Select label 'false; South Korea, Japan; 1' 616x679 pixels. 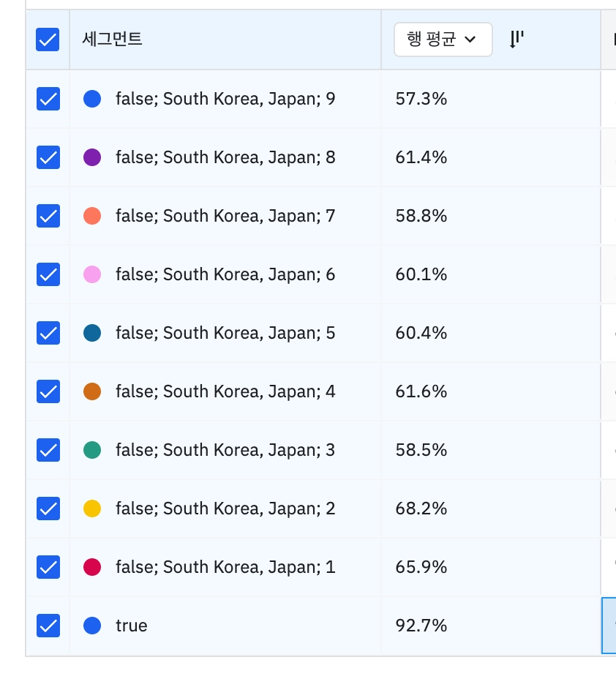click(225, 567)
